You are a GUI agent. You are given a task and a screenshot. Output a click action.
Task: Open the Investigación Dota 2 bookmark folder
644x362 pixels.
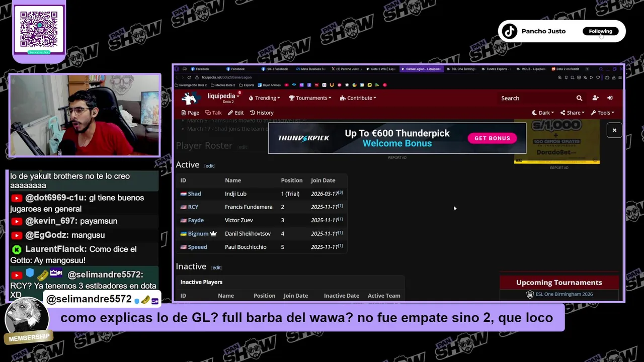pyautogui.click(x=191, y=85)
